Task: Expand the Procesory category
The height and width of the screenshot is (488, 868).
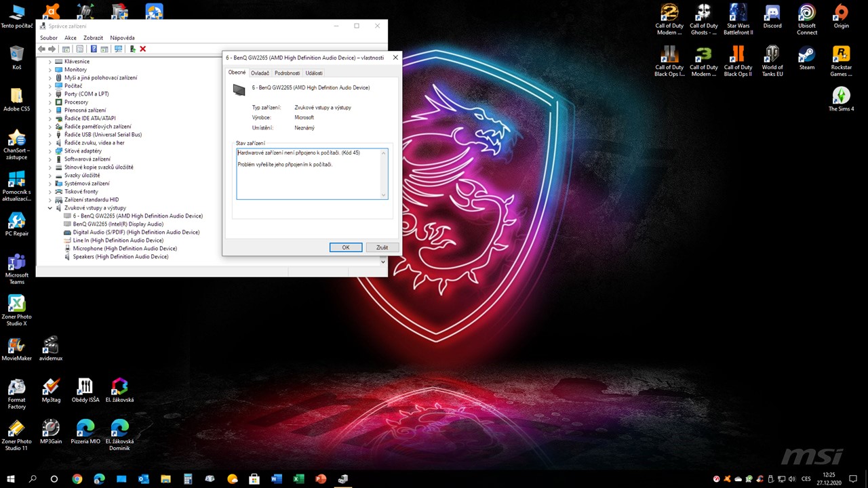Action: click(50, 102)
